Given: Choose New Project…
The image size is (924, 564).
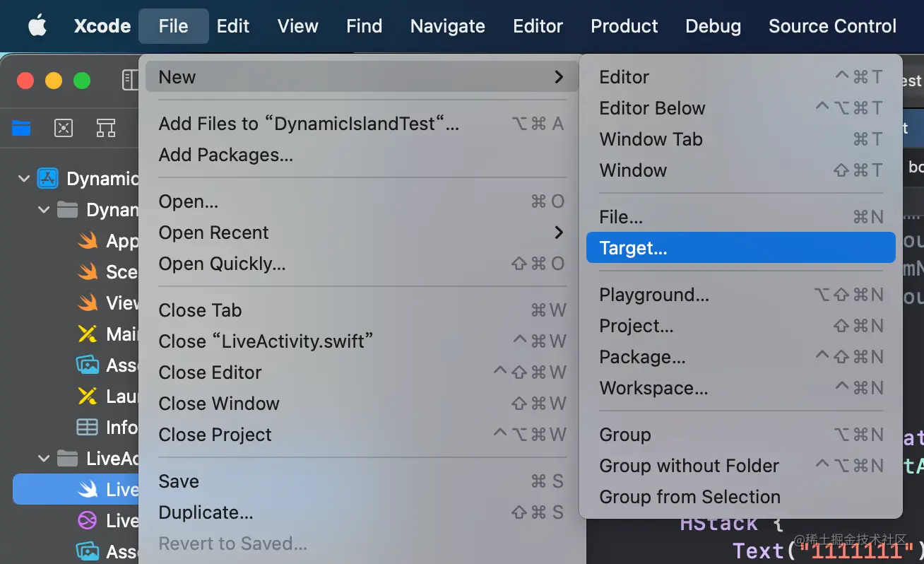Looking at the screenshot, I should pos(741,326).
